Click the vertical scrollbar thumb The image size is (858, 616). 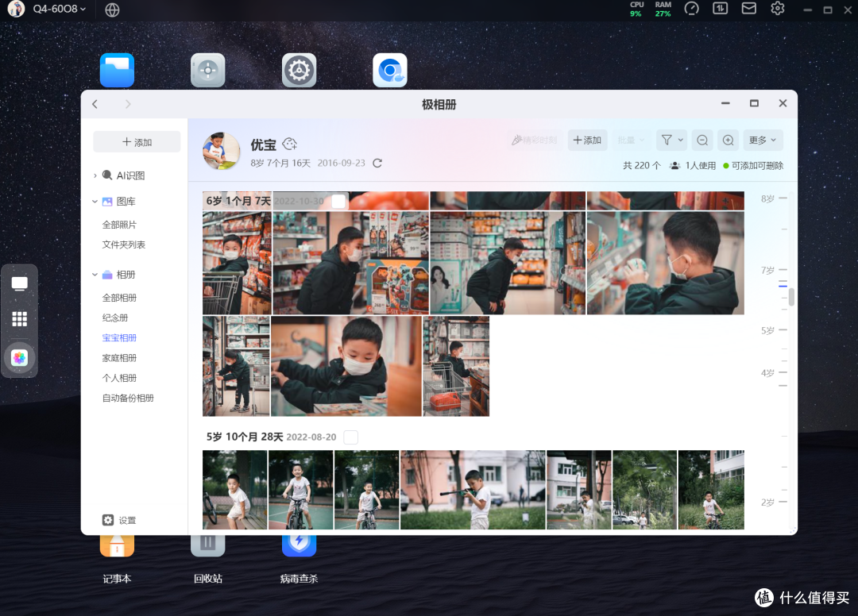pyautogui.click(x=792, y=297)
